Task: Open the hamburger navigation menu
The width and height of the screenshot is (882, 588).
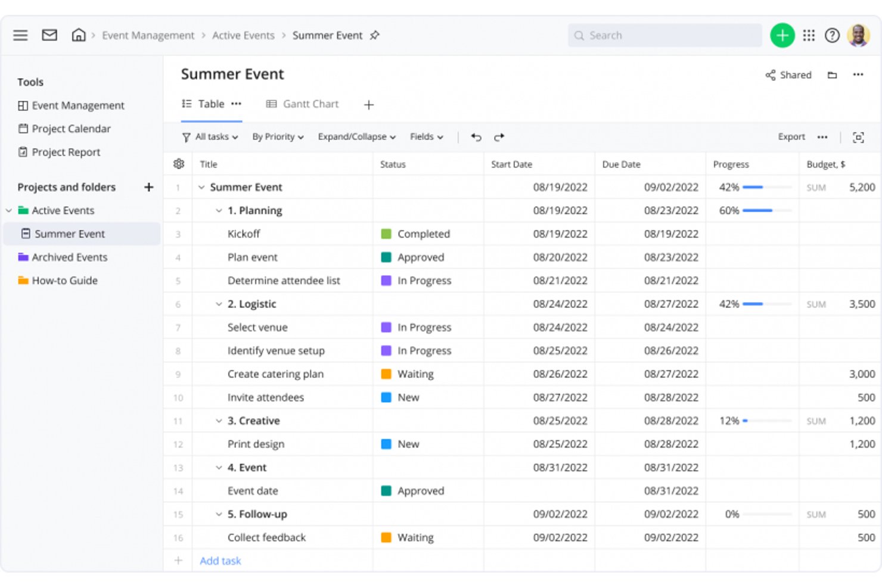Action: pos(20,35)
